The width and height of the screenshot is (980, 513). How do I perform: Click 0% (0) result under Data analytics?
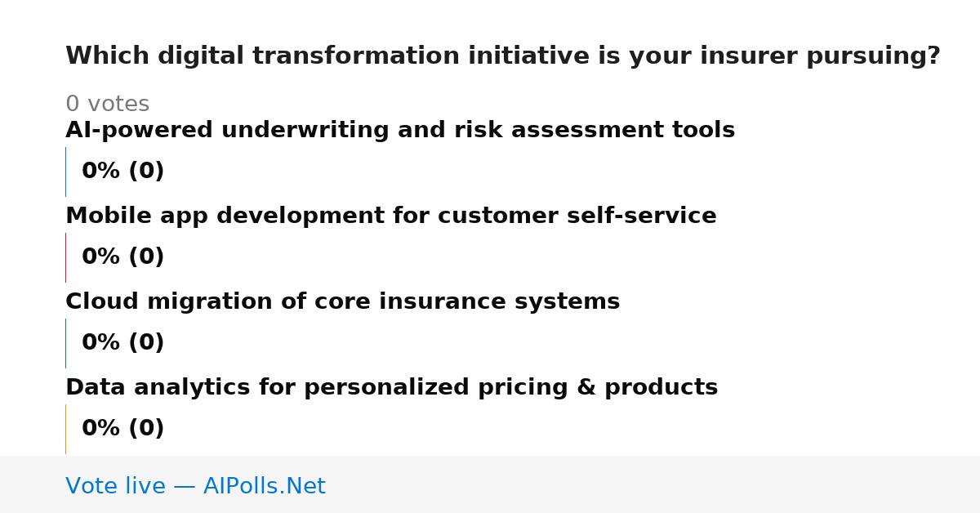point(123,429)
